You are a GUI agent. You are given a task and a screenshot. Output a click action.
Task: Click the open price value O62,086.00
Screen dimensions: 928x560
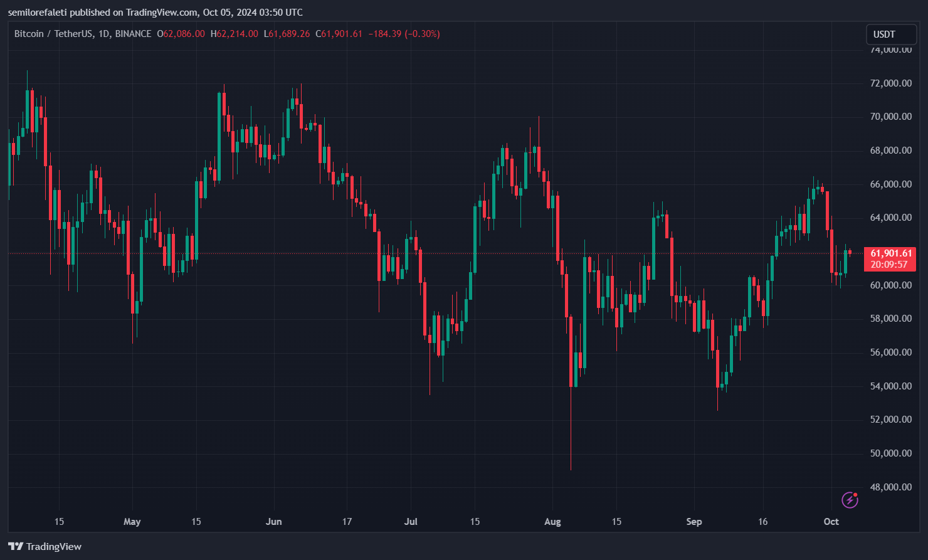click(181, 34)
